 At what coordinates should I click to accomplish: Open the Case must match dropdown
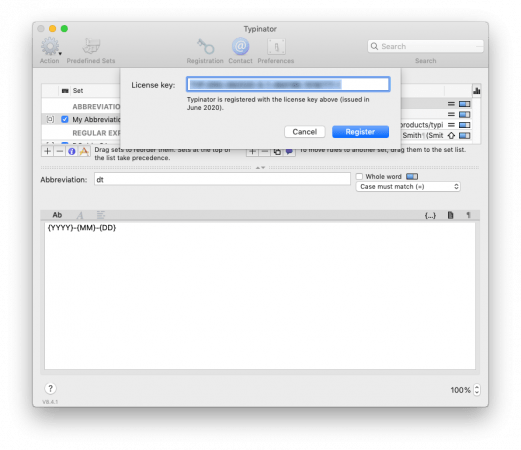click(408, 187)
